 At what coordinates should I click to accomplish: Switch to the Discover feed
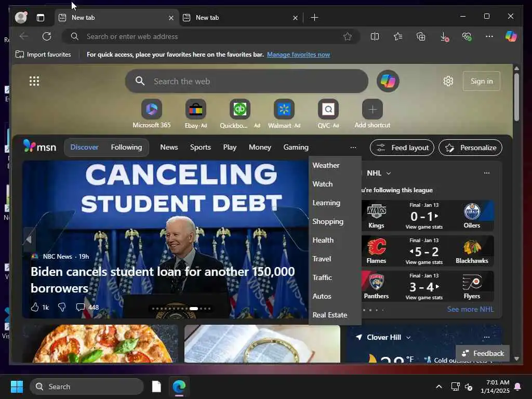click(84, 147)
